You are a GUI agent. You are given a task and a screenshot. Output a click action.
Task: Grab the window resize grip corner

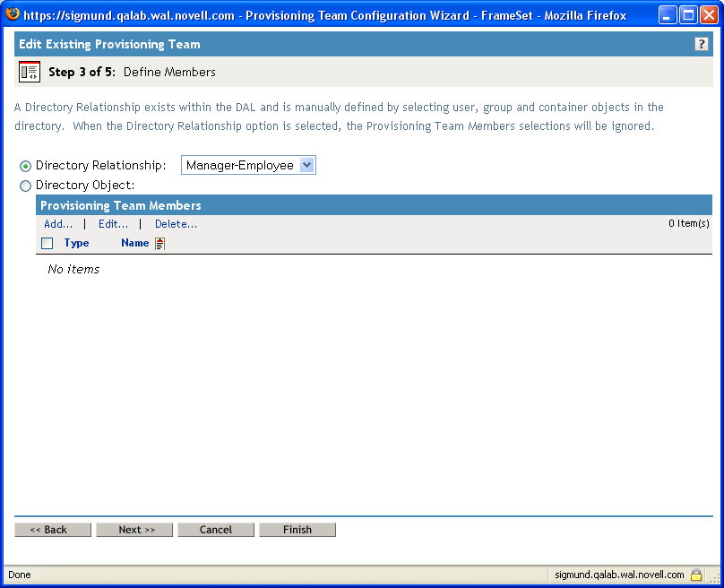point(715,579)
